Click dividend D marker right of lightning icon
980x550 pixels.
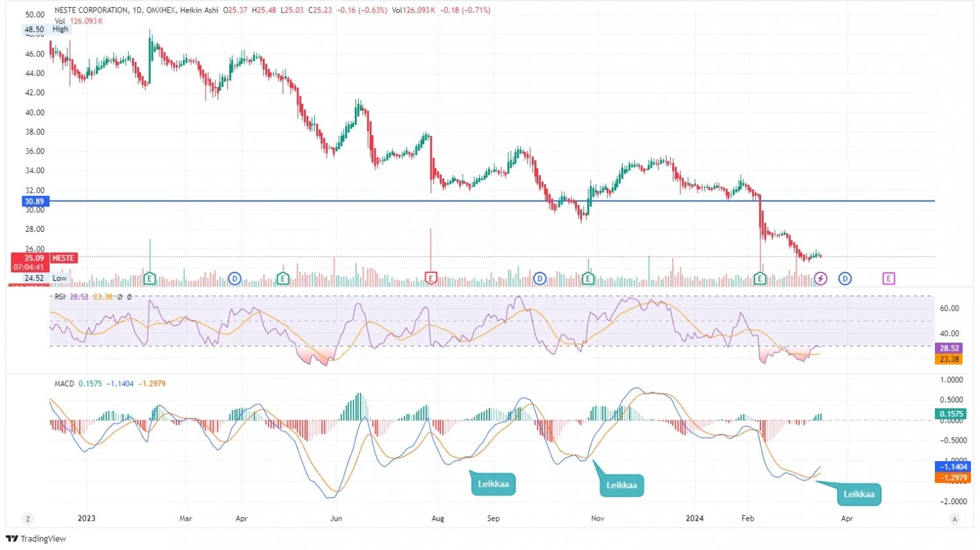tap(845, 279)
